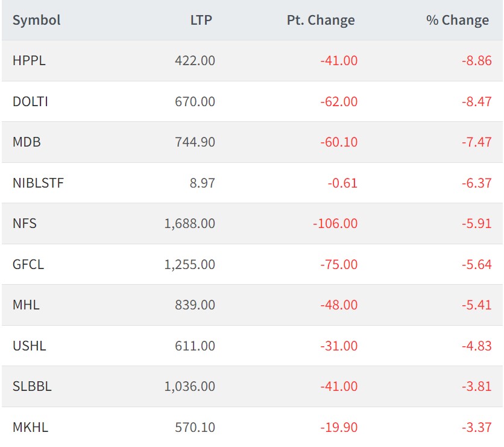
Task: Select the 1,255.00 LTP cell
Action: click(x=189, y=264)
